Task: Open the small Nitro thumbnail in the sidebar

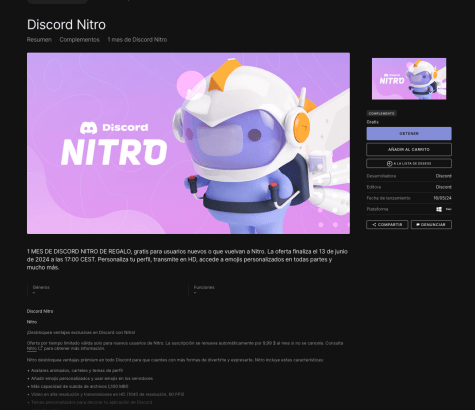Action: tap(409, 79)
